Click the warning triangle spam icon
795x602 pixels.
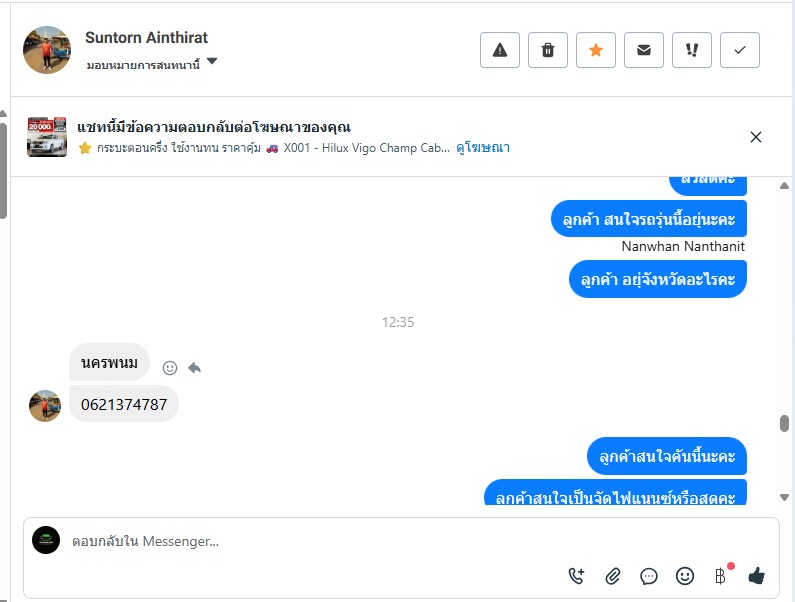coord(500,50)
